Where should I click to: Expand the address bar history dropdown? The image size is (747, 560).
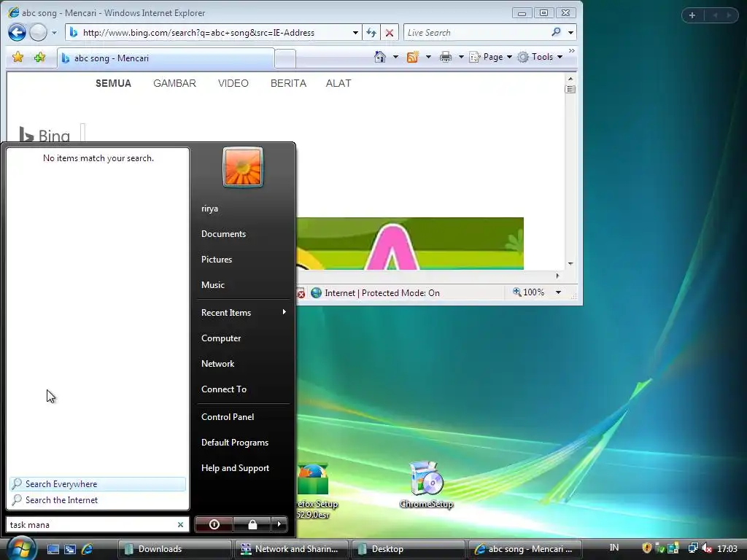355,32
